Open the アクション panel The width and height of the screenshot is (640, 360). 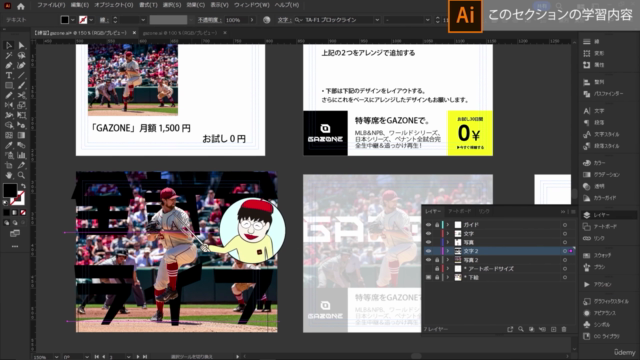tap(598, 284)
